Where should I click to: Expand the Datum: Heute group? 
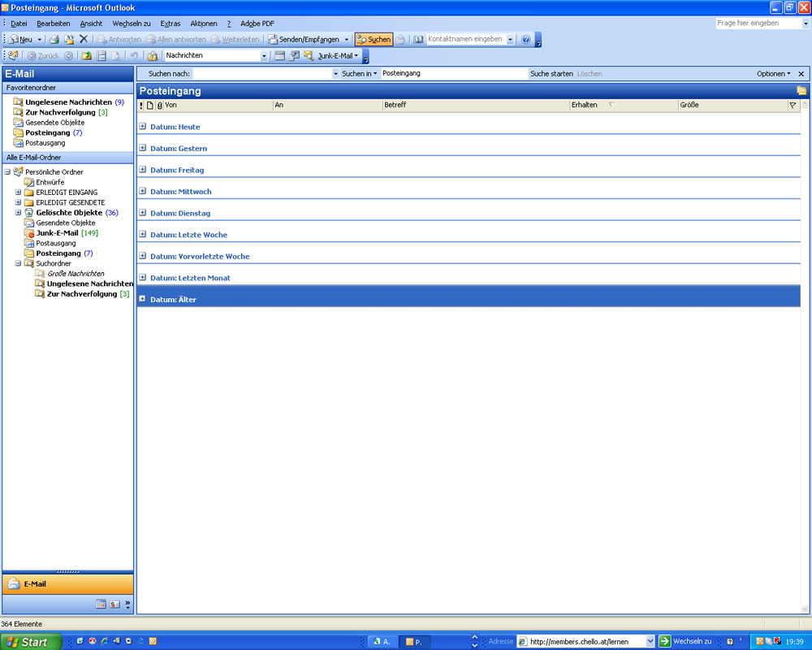[x=143, y=127]
